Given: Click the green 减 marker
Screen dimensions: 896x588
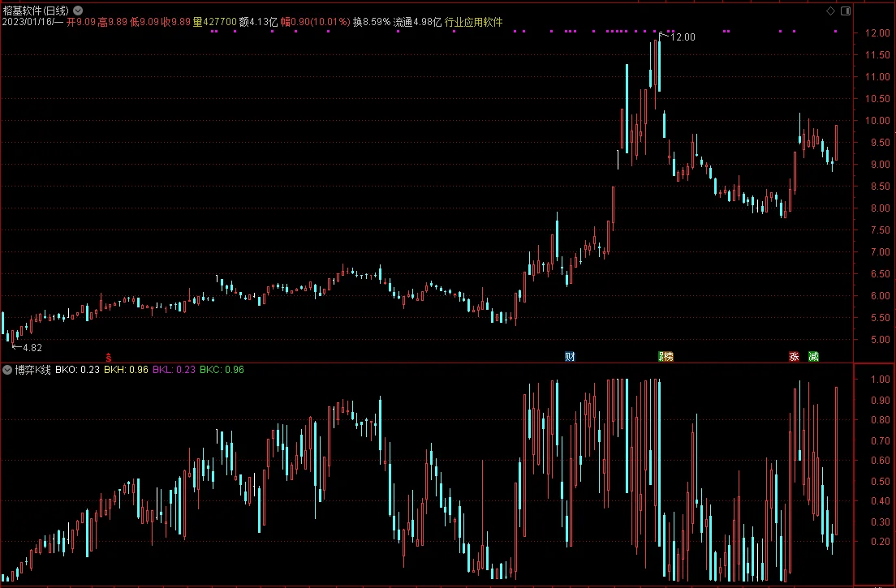Looking at the screenshot, I should point(814,356).
